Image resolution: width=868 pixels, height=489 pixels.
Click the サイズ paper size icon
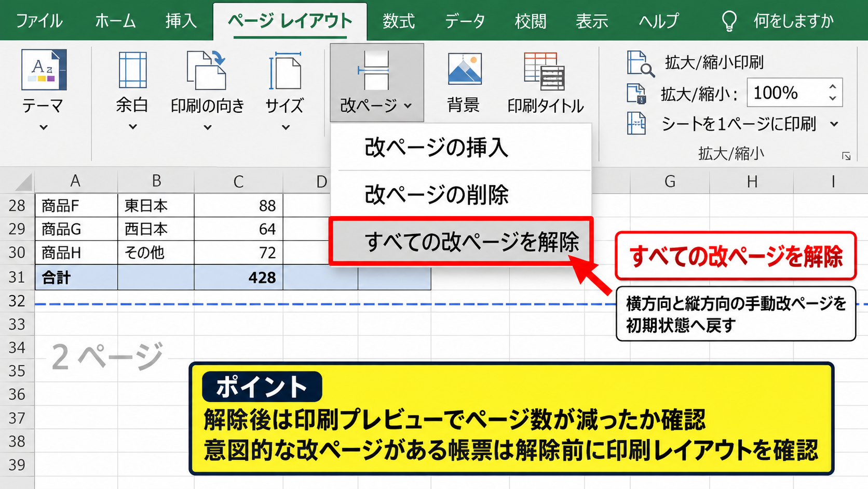click(284, 70)
